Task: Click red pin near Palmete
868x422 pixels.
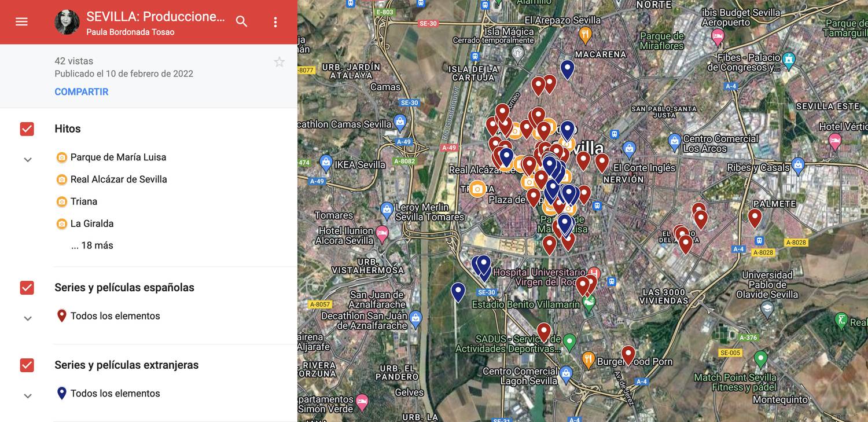Action: [x=755, y=218]
